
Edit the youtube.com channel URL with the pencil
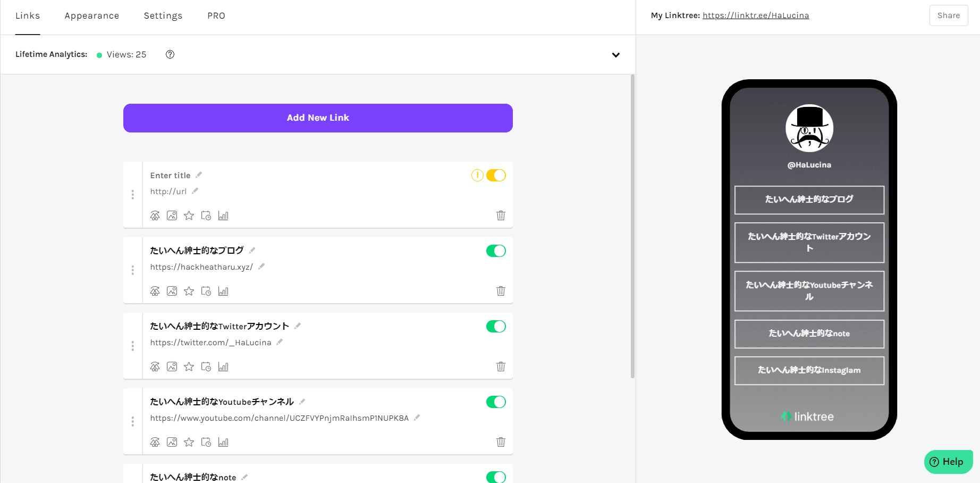coord(417,418)
